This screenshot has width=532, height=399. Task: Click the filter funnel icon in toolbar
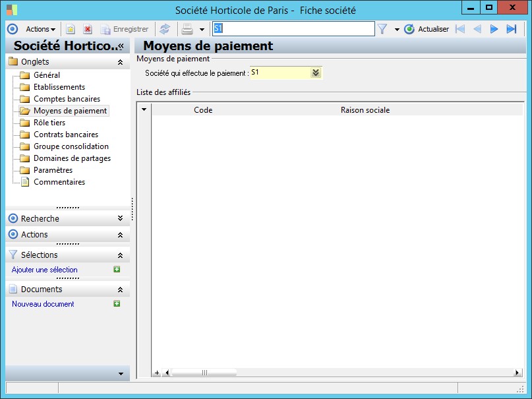tap(382, 29)
